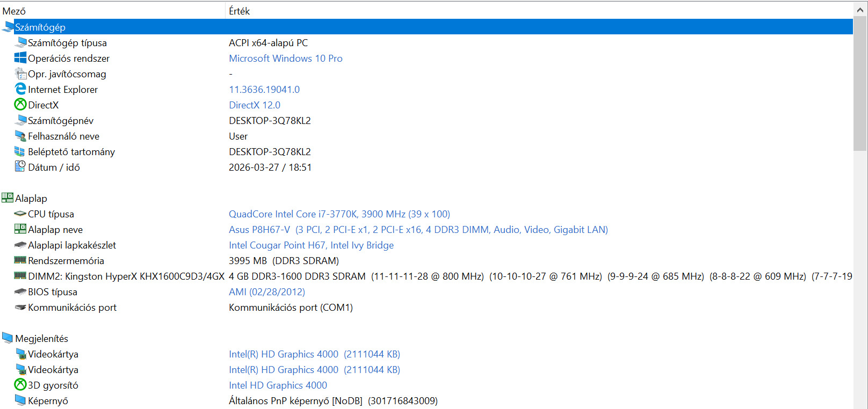Click the Megjelenítés monitor icon

click(x=8, y=338)
